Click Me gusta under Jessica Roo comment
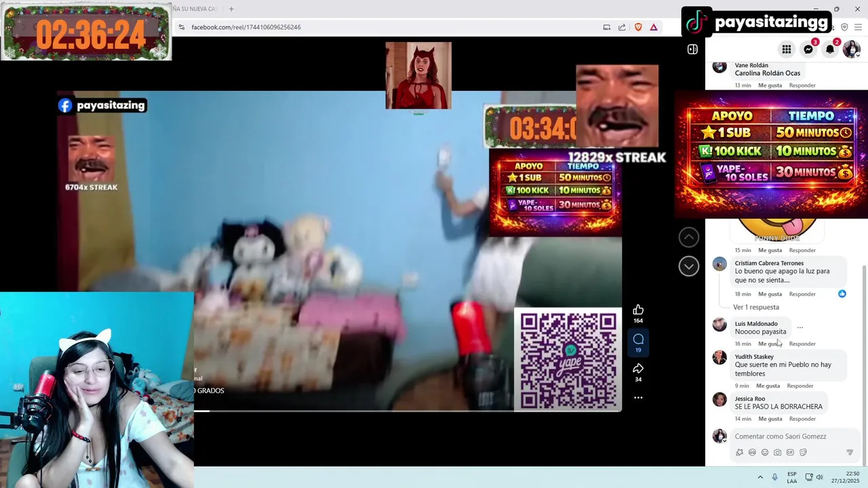 (770, 419)
